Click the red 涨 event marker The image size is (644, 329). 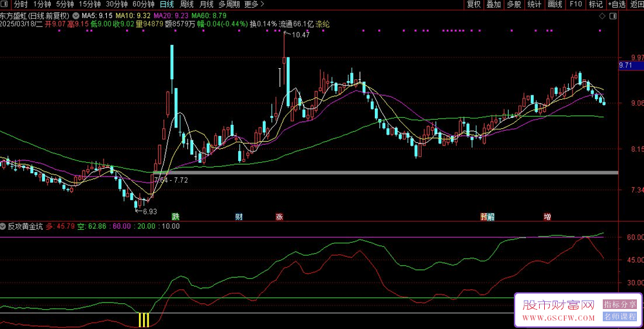pyautogui.click(x=279, y=216)
